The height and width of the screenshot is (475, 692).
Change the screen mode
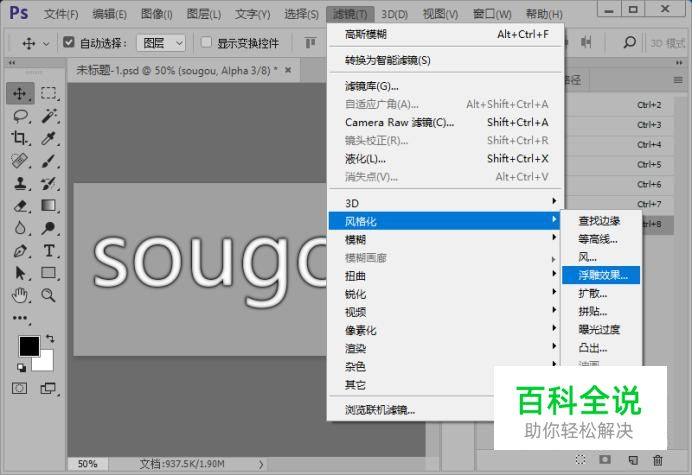coord(48,388)
